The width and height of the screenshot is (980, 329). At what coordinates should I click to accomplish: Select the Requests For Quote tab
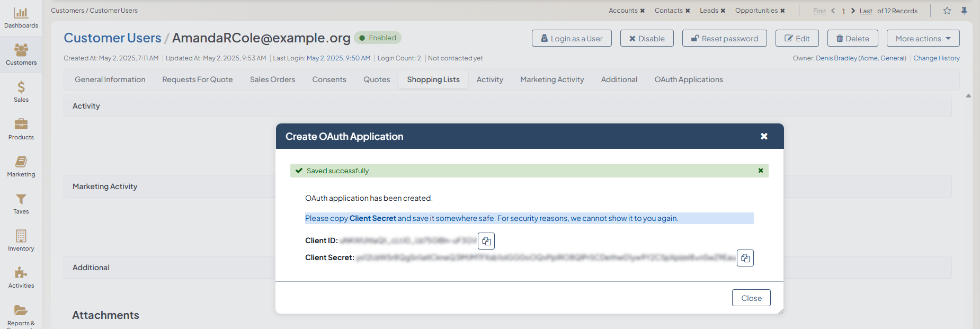pyautogui.click(x=197, y=79)
